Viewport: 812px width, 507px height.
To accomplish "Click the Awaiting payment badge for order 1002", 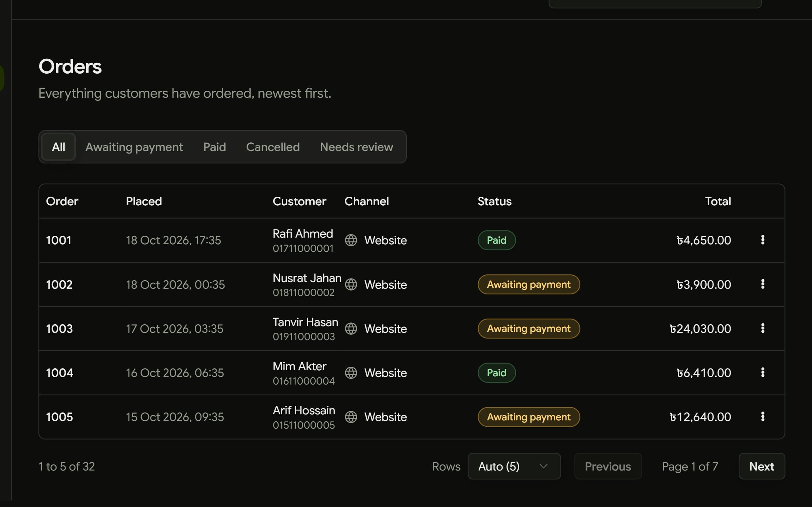I will point(528,284).
